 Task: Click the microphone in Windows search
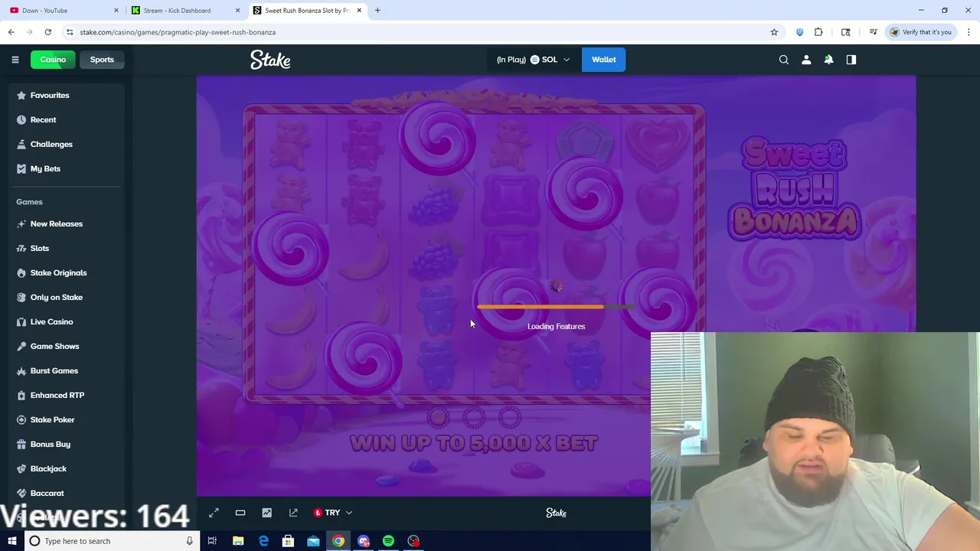point(189,541)
